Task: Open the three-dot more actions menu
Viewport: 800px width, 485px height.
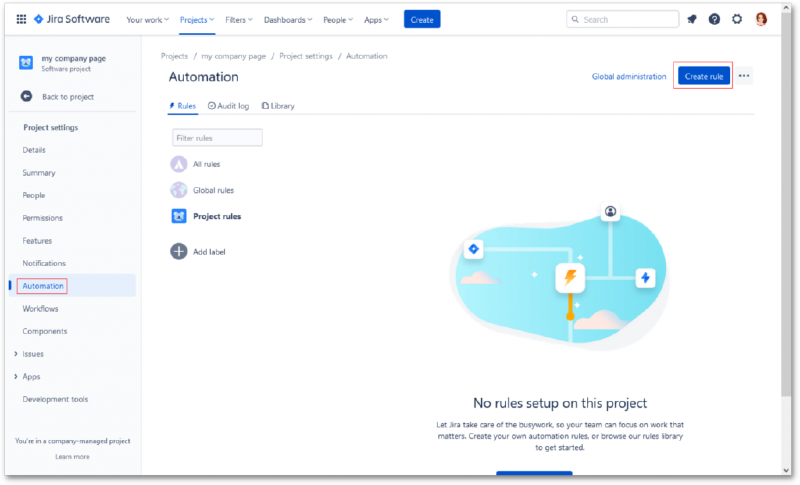Action: pyautogui.click(x=744, y=76)
